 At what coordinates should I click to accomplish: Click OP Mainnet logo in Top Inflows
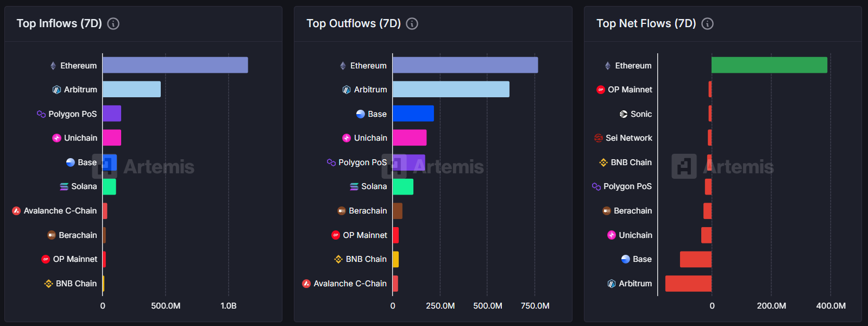tap(46, 259)
